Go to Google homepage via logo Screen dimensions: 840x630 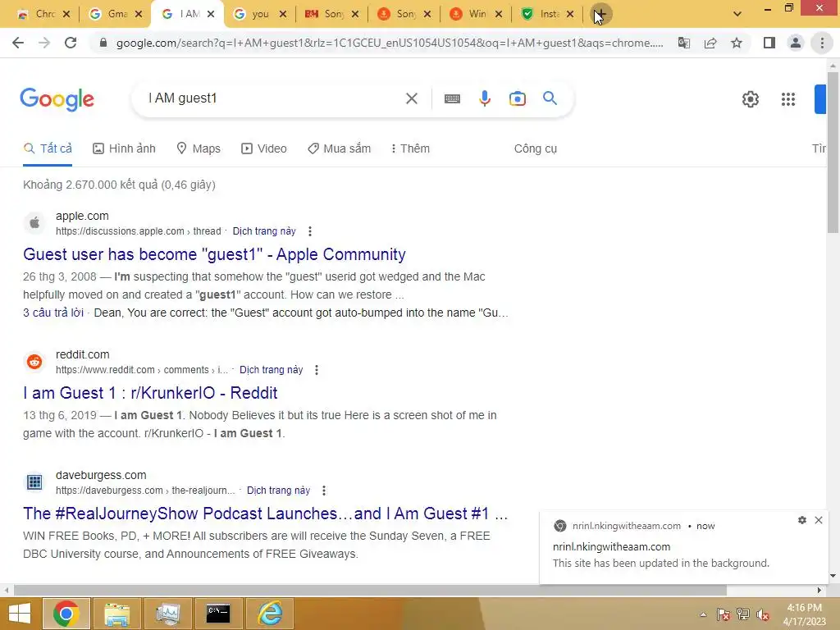pos(57,99)
